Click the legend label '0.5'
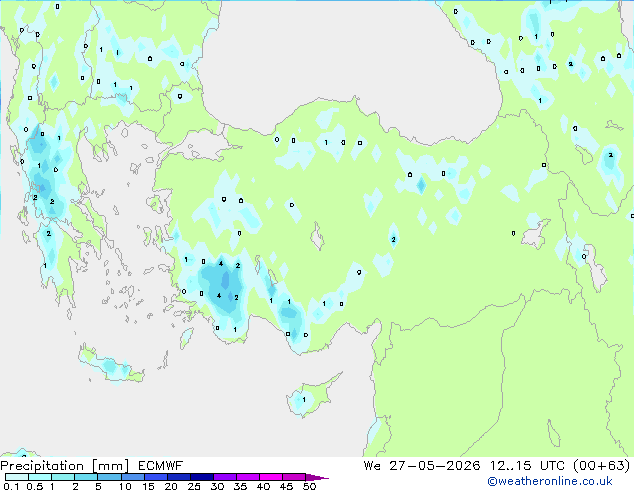This screenshot has width=634, height=490. 35,486
